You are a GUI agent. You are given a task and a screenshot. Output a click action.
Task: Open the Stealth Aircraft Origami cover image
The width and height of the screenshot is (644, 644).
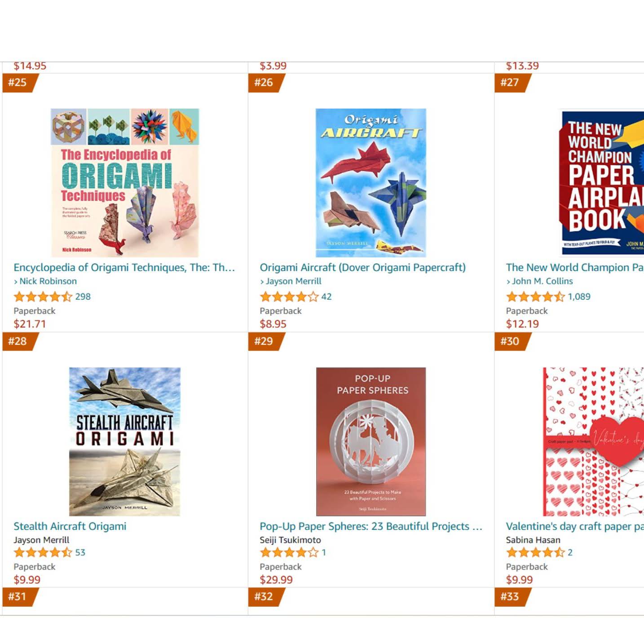(124, 441)
